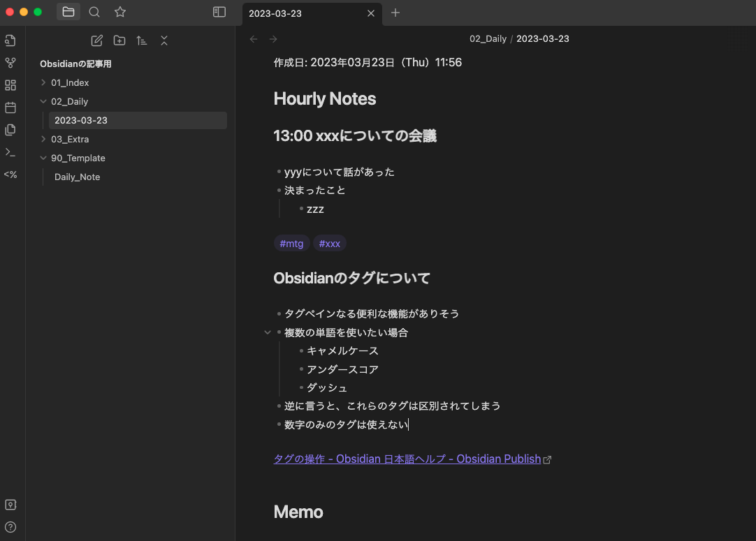Click the ダッシュ sub-bullet
The width and height of the screenshot is (756, 541).
point(327,388)
